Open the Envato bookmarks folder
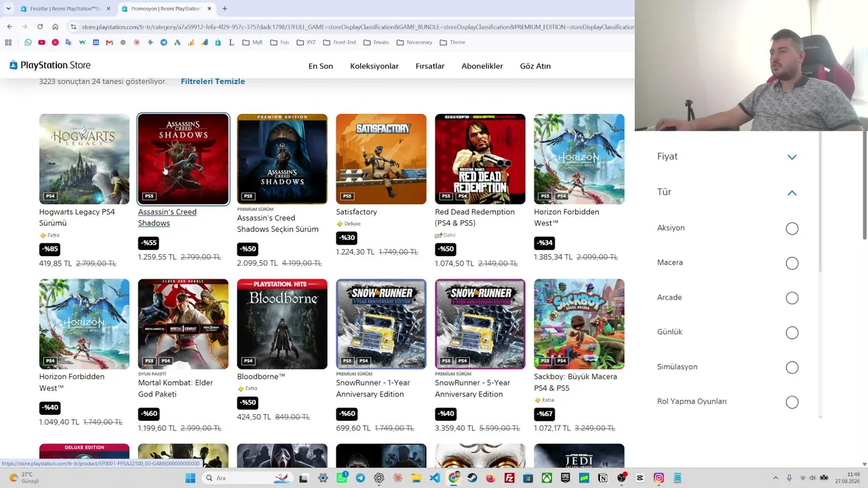 376,42
